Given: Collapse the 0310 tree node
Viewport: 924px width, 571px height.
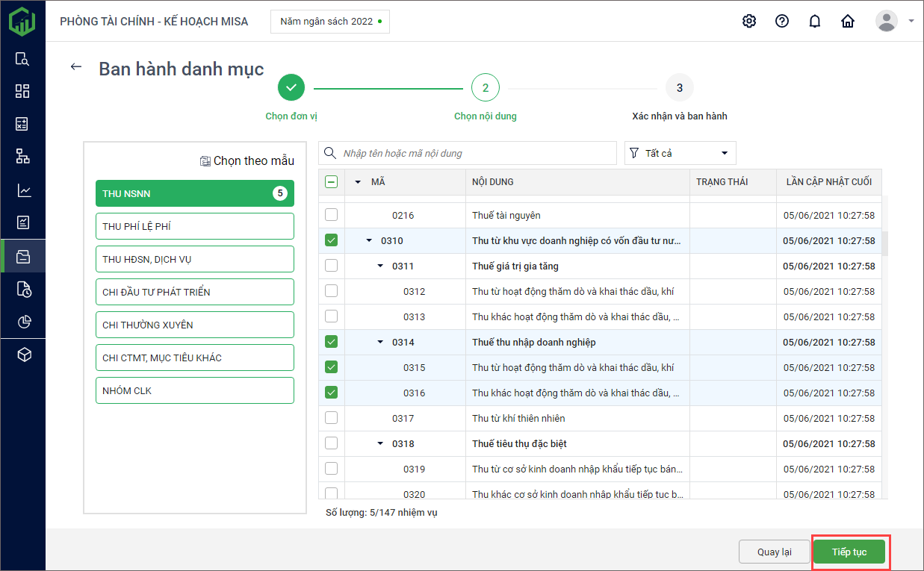Looking at the screenshot, I should pyautogui.click(x=369, y=240).
